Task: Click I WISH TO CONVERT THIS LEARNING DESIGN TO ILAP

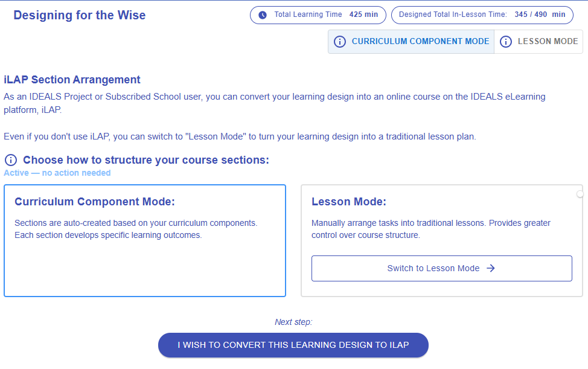Action: (x=293, y=345)
